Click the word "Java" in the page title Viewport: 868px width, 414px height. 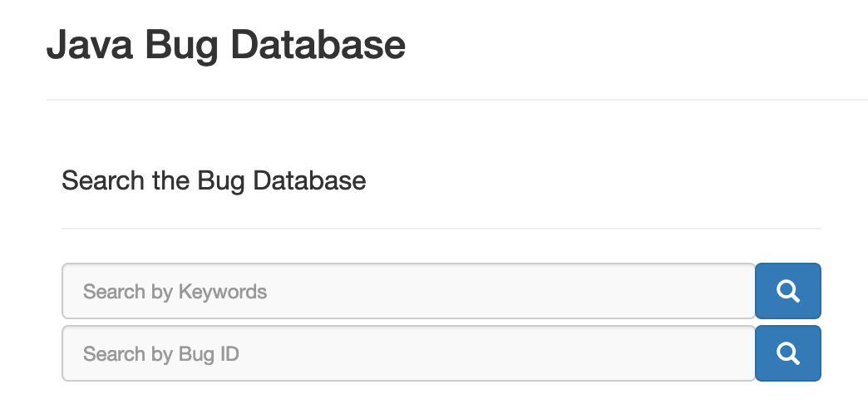pos(90,44)
